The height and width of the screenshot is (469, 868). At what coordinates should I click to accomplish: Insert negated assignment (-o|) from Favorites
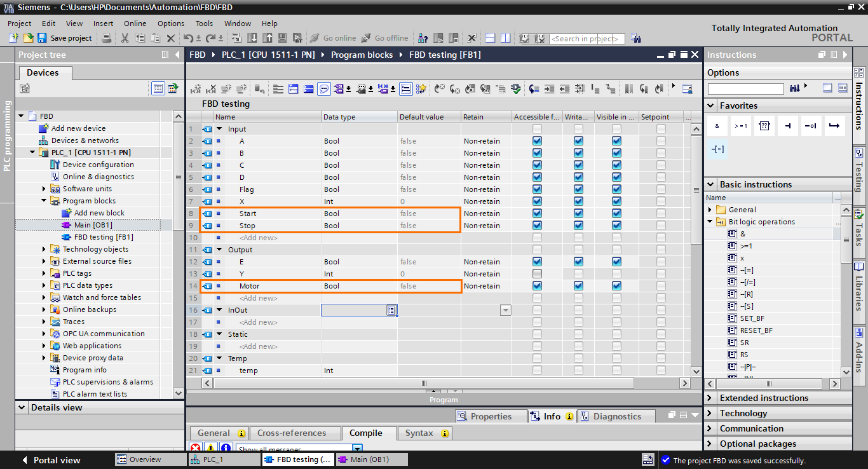tap(811, 125)
